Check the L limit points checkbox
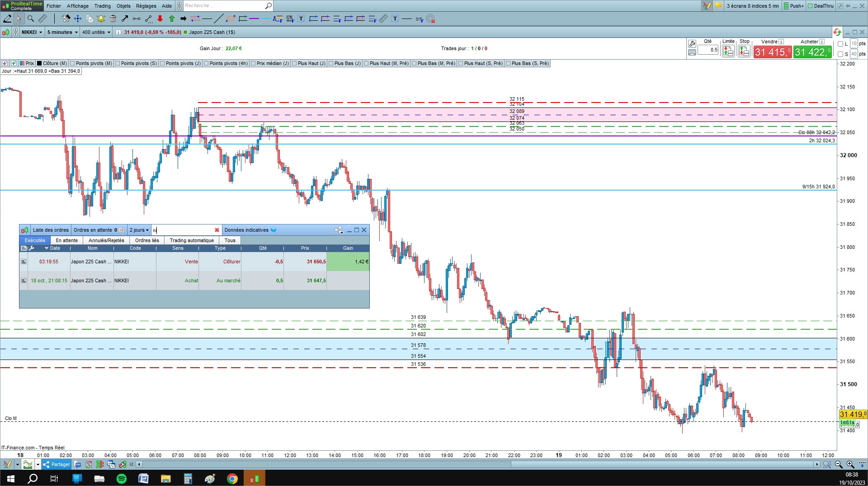 pyautogui.click(x=840, y=44)
